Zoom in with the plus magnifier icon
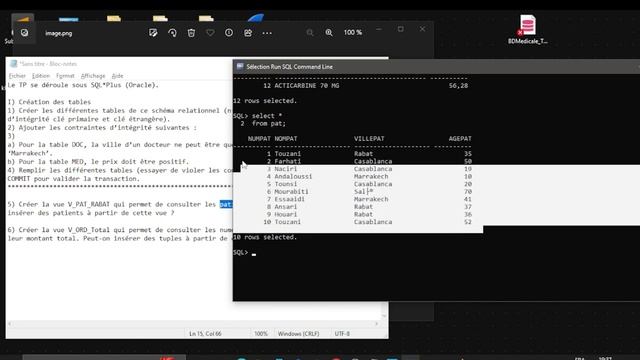Screen dimensions: 640x360 tap(329, 33)
